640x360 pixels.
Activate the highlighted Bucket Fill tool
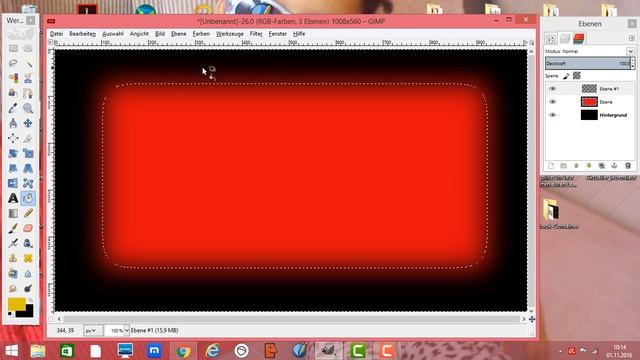pos(28,198)
